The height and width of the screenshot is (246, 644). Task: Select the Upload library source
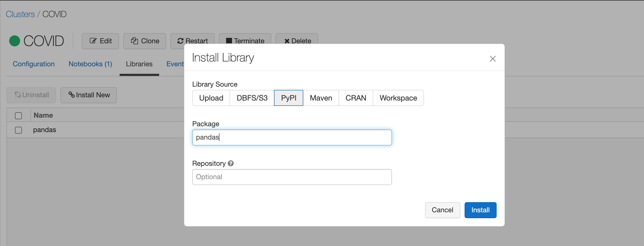(x=211, y=98)
